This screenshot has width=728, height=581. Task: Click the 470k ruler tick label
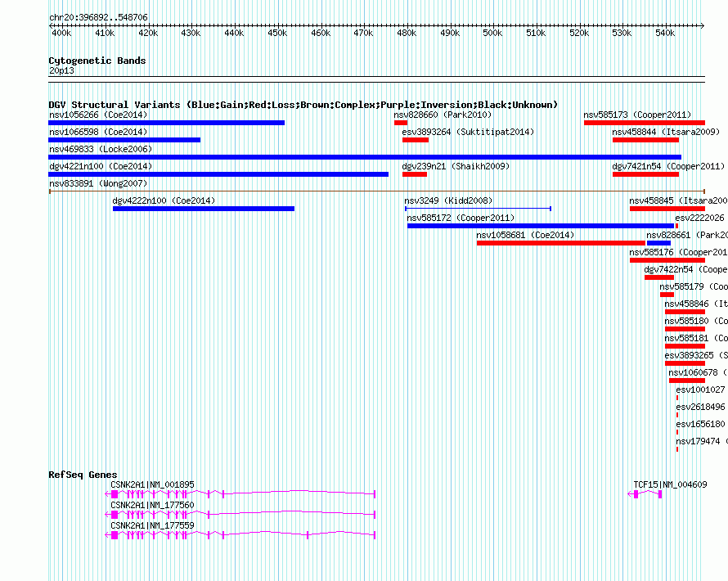(363, 33)
